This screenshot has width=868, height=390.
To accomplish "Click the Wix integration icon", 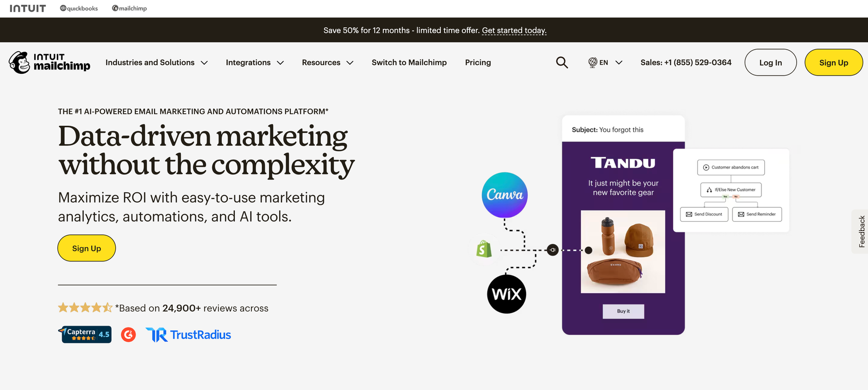I will [506, 294].
